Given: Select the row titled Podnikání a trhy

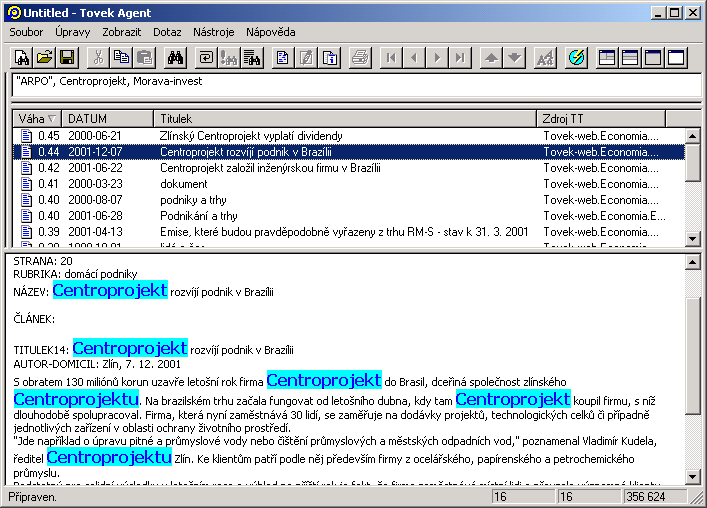Looking at the screenshot, I should (x=348, y=216).
